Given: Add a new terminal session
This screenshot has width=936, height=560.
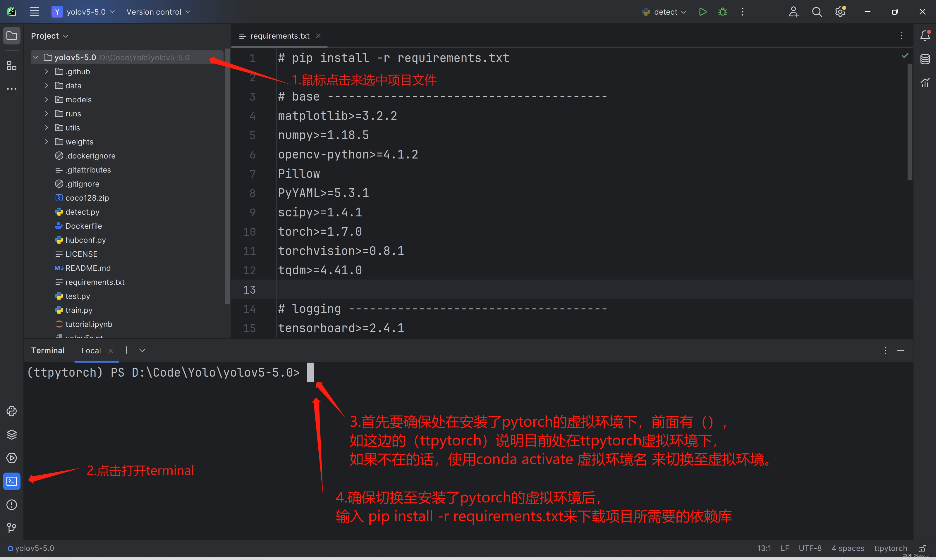Looking at the screenshot, I should 126,350.
